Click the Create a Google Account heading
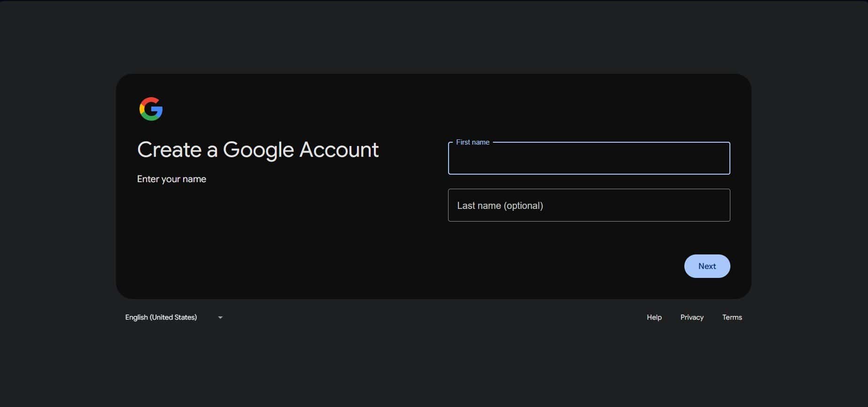 258,150
